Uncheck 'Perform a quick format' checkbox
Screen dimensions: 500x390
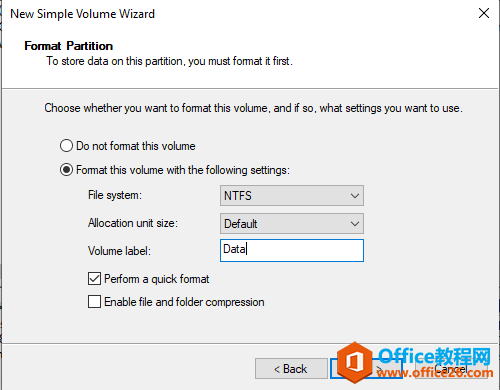94,279
